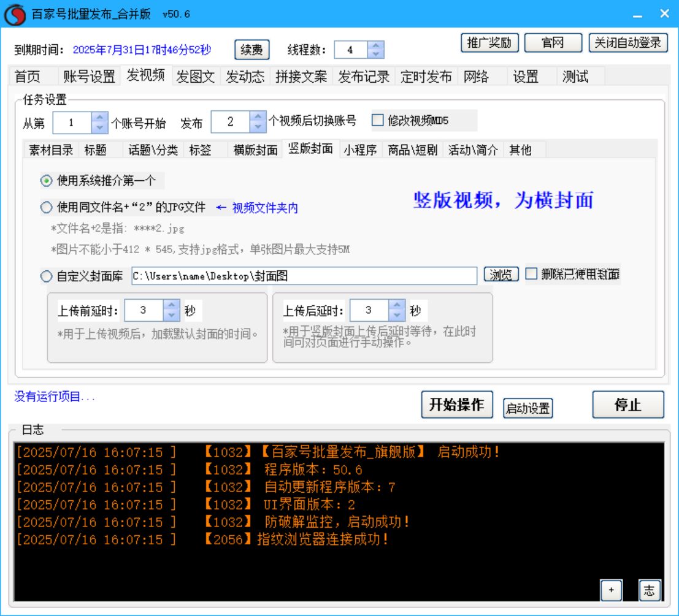Open 商品\短剧 sub-tab
Screen dimensions: 679x616
tap(412, 150)
